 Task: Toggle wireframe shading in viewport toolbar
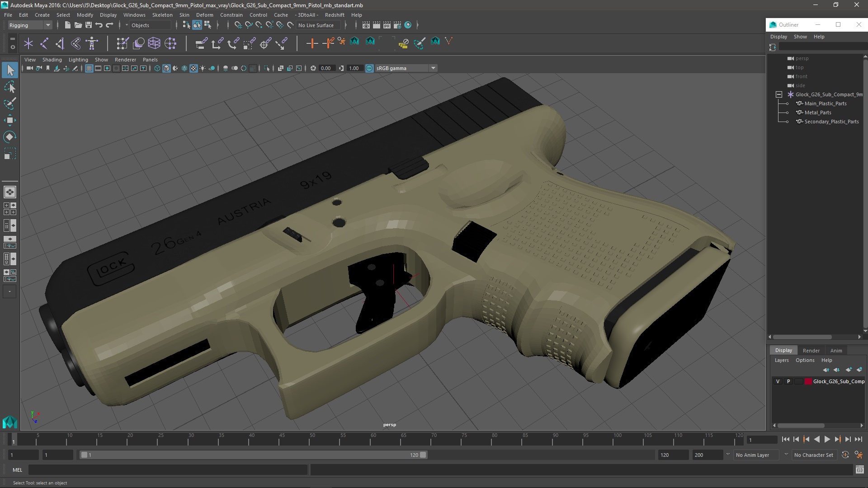(x=157, y=68)
